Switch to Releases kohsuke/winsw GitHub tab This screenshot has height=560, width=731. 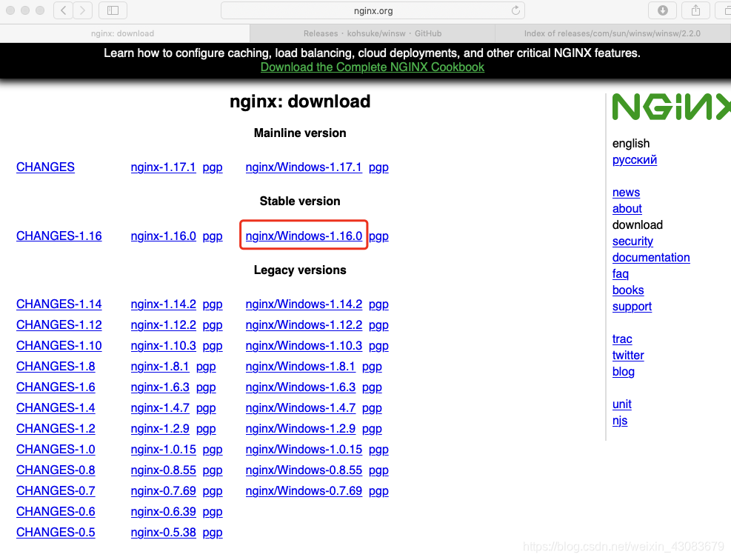pos(373,33)
